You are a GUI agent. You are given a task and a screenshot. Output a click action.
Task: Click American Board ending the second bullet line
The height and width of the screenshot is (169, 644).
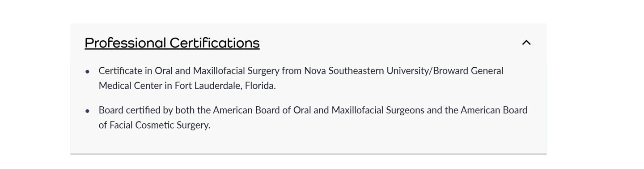pos(494,110)
